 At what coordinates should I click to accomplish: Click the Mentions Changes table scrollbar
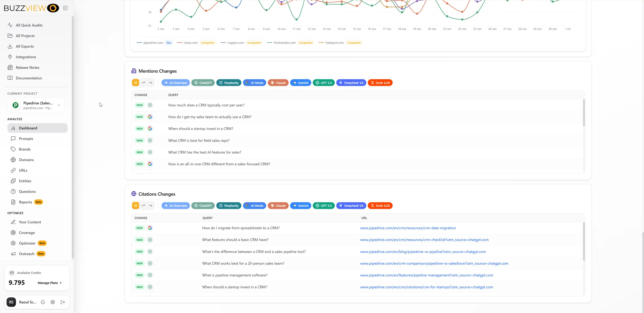(x=584, y=113)
